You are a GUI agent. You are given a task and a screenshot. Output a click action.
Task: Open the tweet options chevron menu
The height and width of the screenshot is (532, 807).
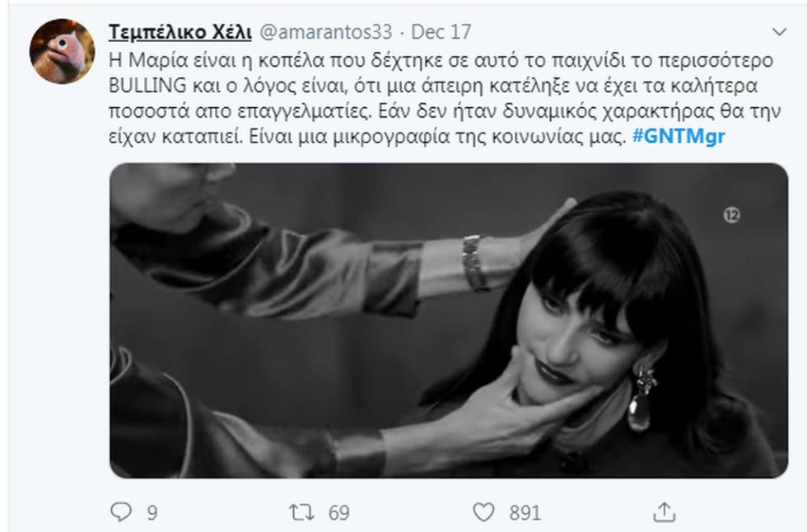point(779,32)
